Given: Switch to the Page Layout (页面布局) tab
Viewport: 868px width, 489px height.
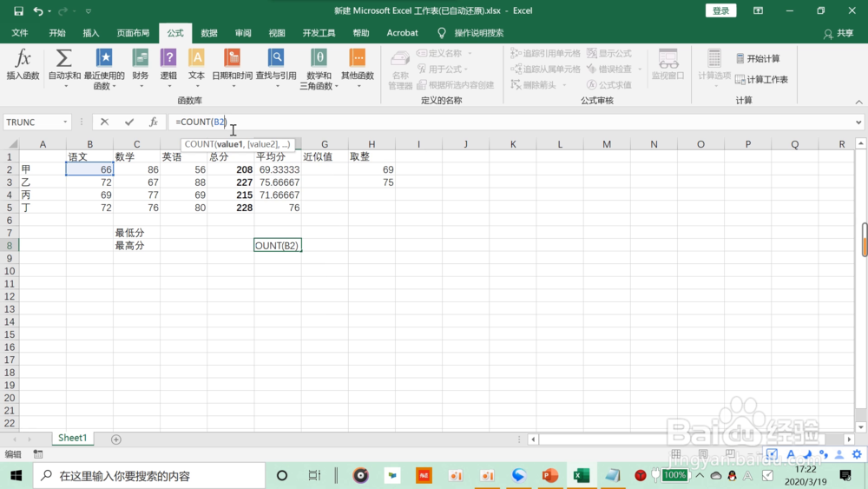Looking at the screenshot, I should pyautogui.click(x=133, y=33).
